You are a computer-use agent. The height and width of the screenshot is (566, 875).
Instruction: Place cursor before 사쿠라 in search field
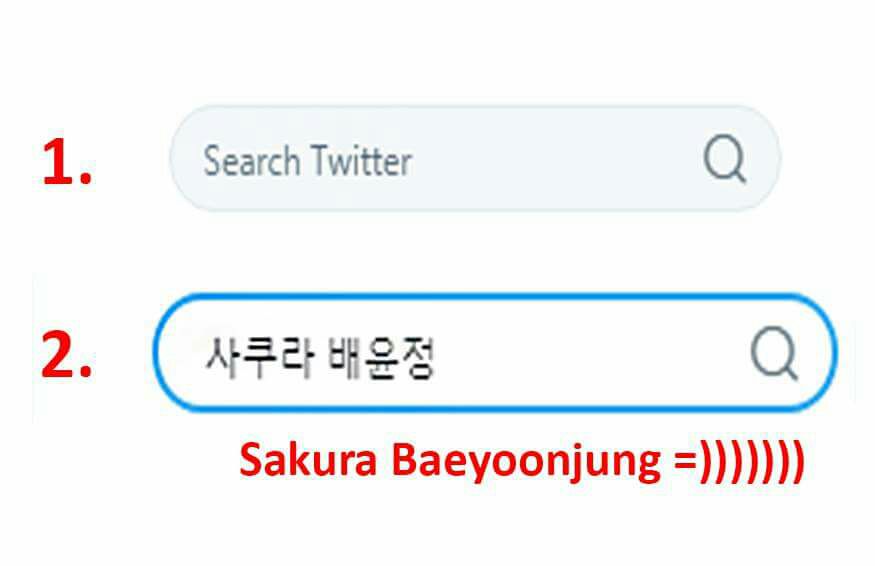click(203, 357)
